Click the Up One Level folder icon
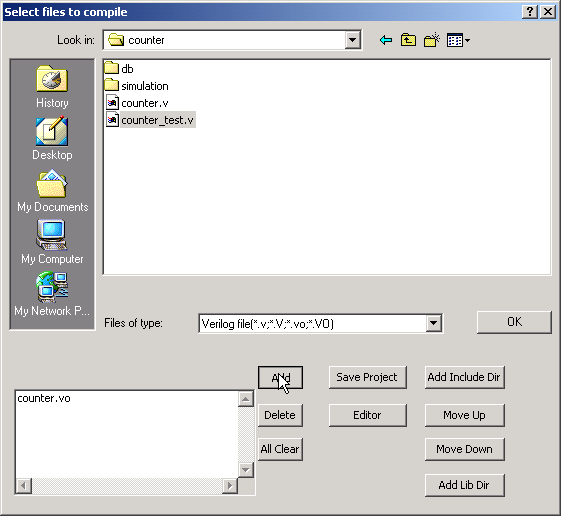Image resolution: width=561 pixels, height=516 pixels. click(x=408, y=40)
